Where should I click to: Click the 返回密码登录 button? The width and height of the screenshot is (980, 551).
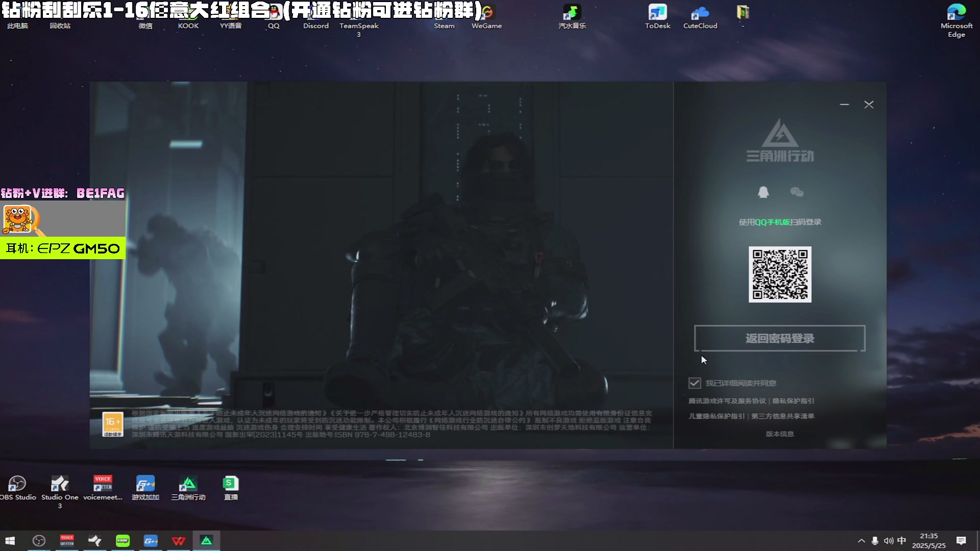[x=779, y=338]
